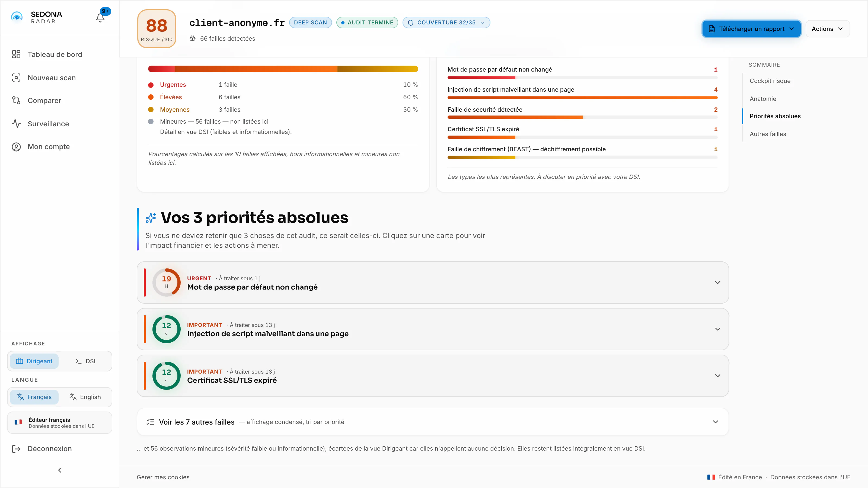Click the Deep Scan badge
Image resolution: width=868 pixels, height=488 pixels.
310,23
